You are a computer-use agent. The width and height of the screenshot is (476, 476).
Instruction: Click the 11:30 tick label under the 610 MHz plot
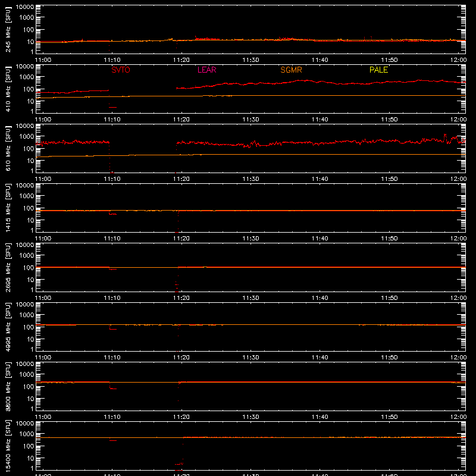tap(250, 179)
